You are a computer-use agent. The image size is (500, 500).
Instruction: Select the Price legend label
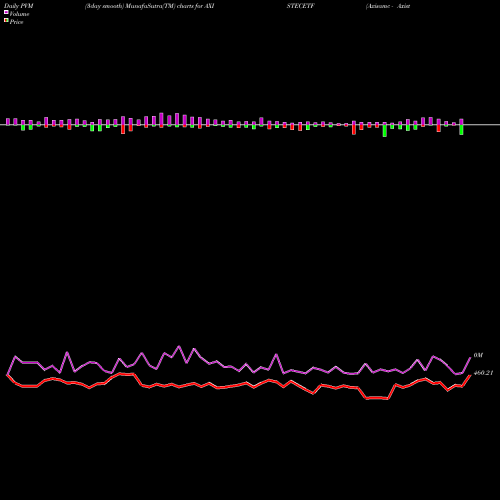(16, 22)
